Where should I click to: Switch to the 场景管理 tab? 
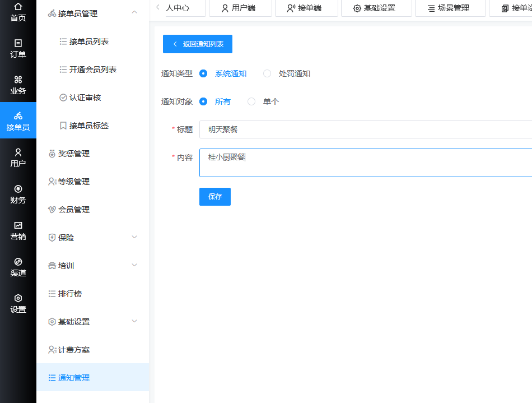(450, 8)
